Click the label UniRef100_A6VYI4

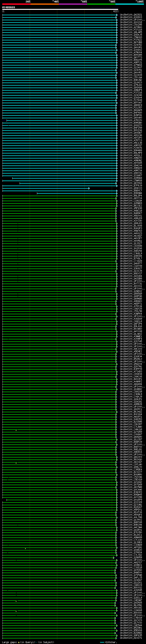coord(131,198)
